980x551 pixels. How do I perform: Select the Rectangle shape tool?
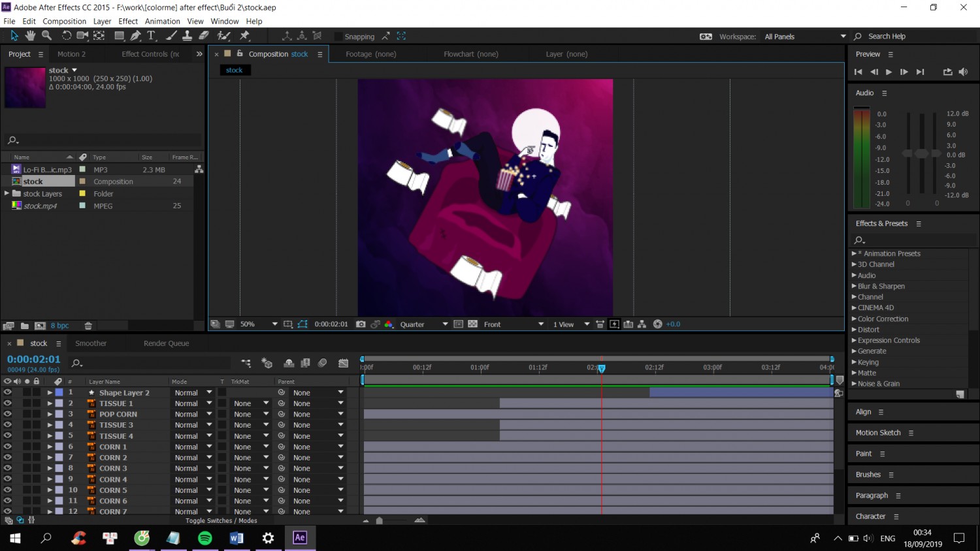pyautogui.click(x=120, y=35)
